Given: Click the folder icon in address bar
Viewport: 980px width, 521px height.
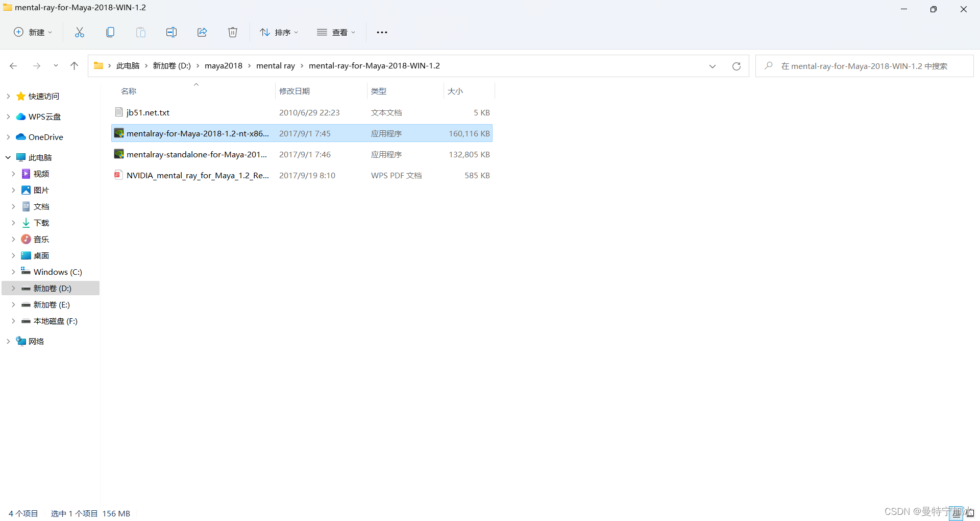Looking at the screenshot, I should [99, 65].
